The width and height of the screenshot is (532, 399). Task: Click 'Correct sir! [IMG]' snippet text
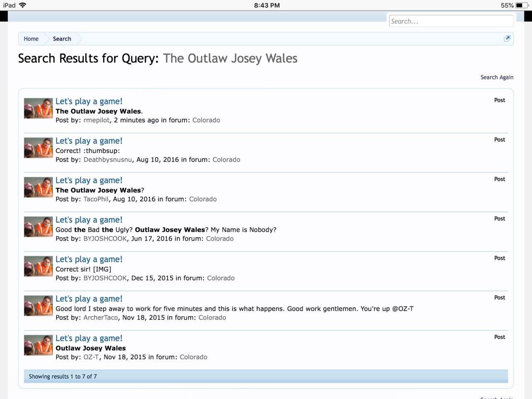[84, 269]
